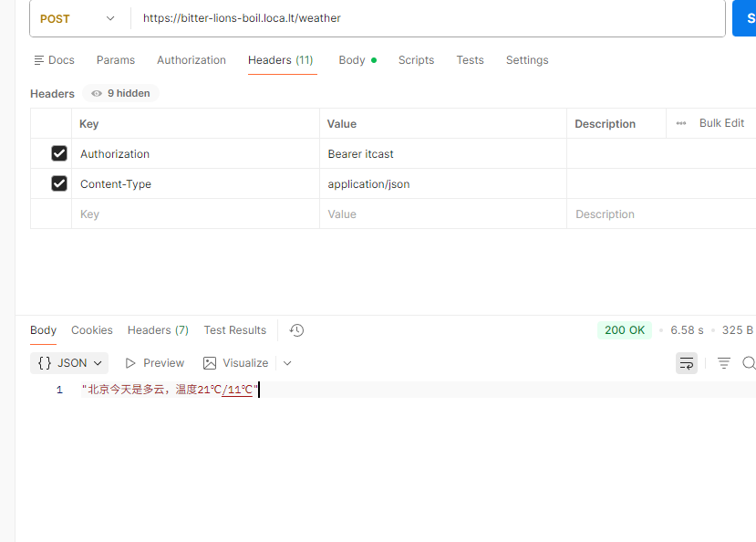756x542 pixels.
Task: Click the search icon in response panel
Action: point(749,363)
